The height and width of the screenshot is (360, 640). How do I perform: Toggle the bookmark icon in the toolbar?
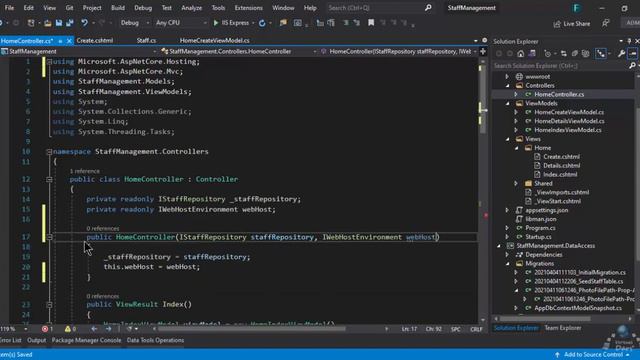(371, 23)
